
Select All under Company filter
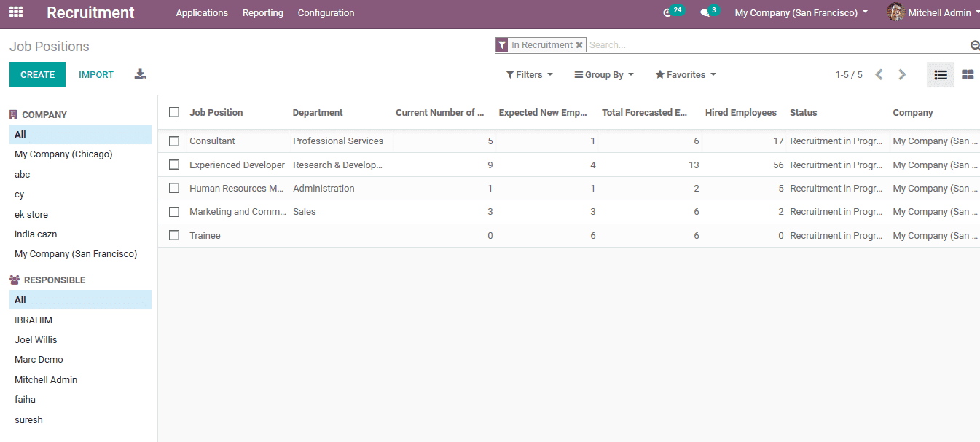click(80, 135)
